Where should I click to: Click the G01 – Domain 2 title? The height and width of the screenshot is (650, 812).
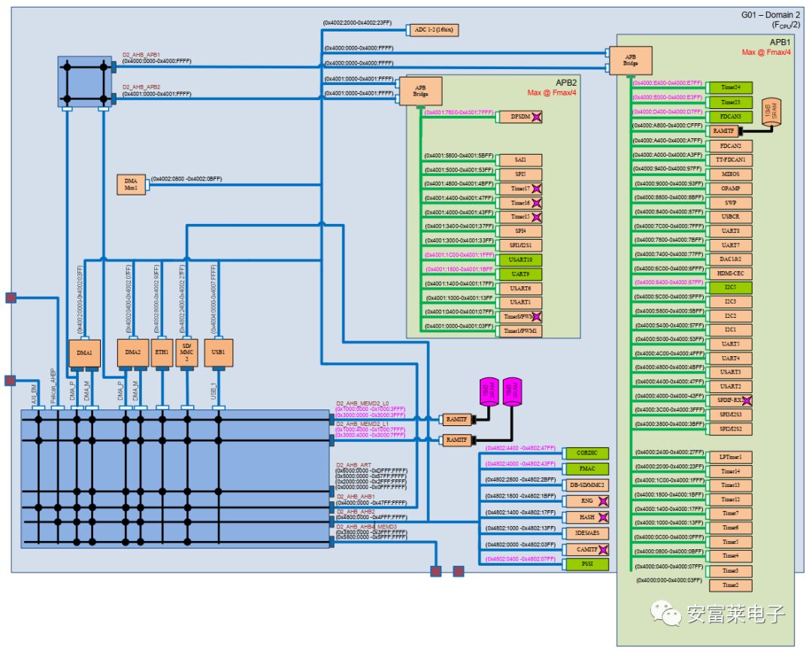click(770, 15)
